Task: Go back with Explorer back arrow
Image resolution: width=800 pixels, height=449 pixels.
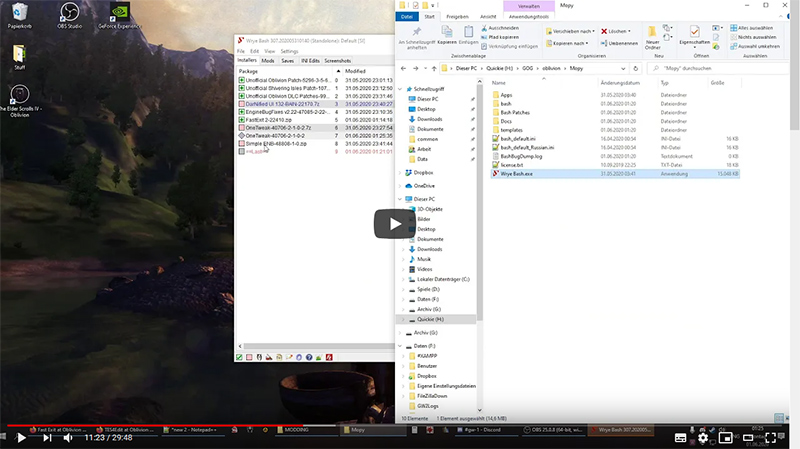Action: pos(403,68)
